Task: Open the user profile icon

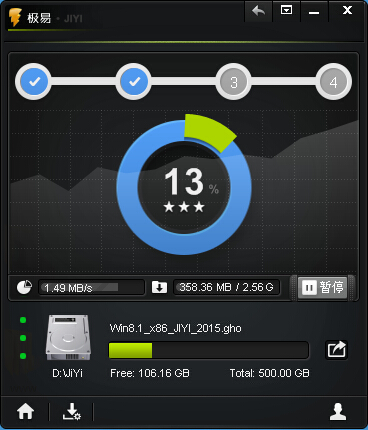Action: pyautogui.click(x=338, y=411)
